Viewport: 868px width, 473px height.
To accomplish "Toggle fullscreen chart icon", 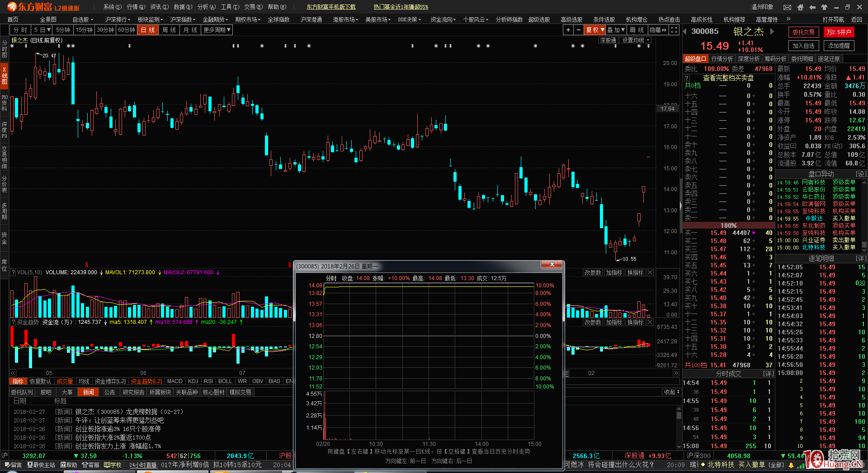I will 674,30.
